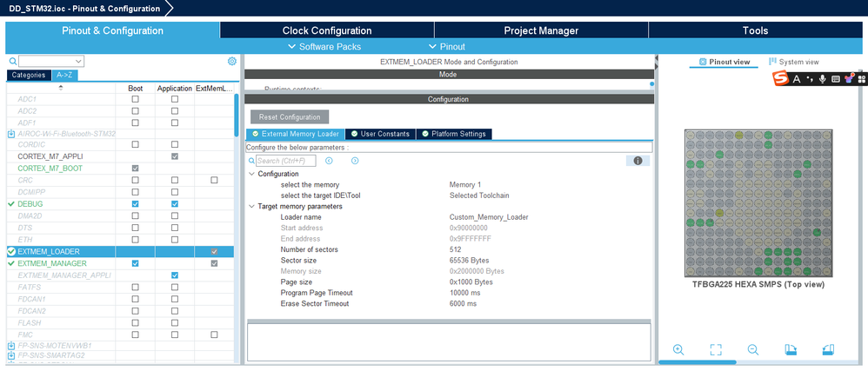Click download icon for FP-SNS-MOTENVWB1
This screenshot has height=371, width=868.
pyautogui.click(x=11, y=346)
